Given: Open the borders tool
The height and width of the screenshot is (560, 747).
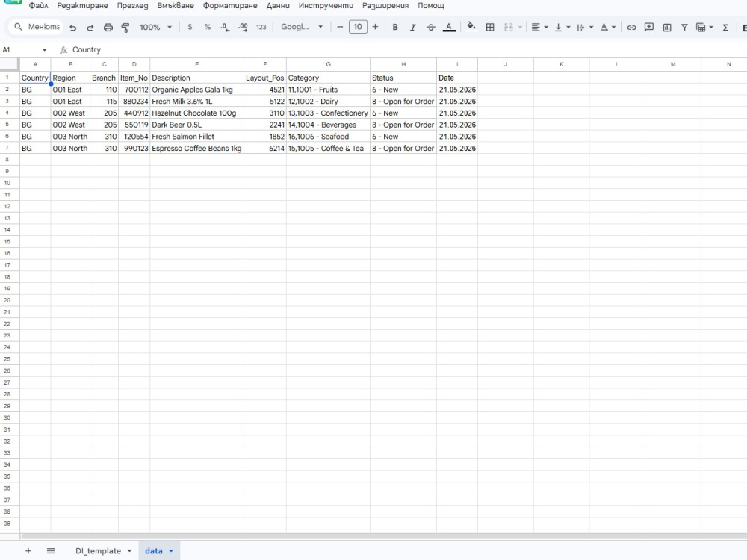Looking at the screenshot, I should coord(490,27).
